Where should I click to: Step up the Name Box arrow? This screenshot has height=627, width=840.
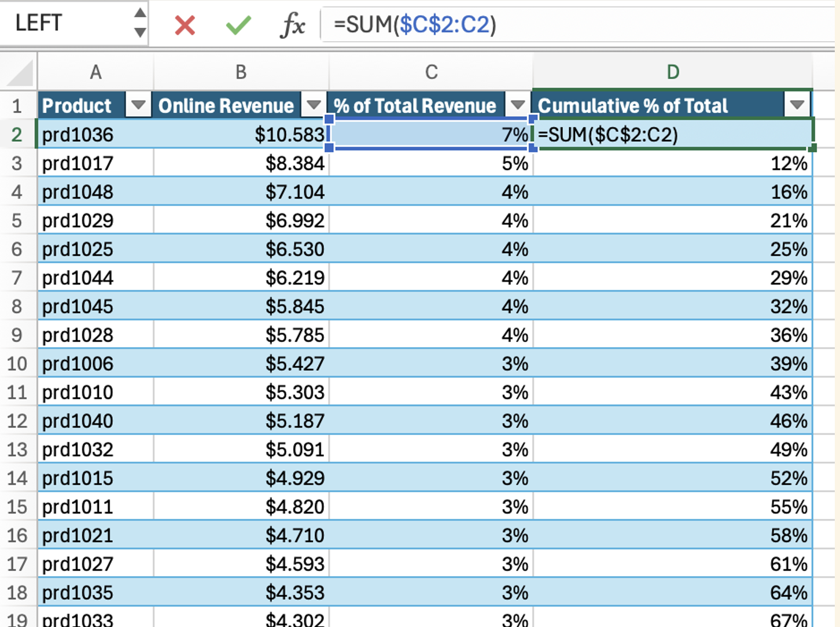point(140,13)
